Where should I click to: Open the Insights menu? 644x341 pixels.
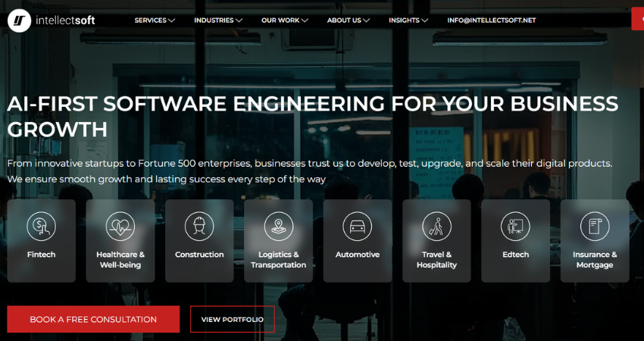408,20
